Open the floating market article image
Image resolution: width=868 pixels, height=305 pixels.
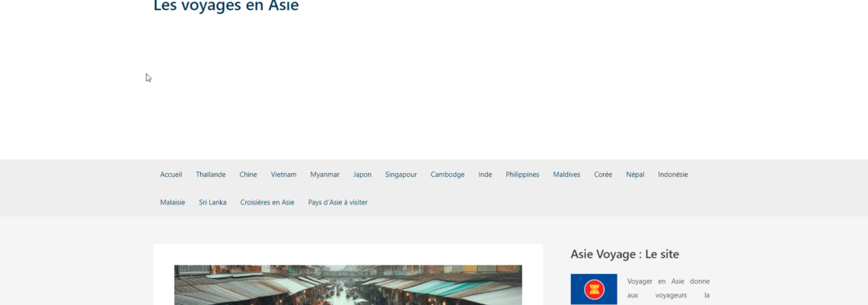point(348,285)
